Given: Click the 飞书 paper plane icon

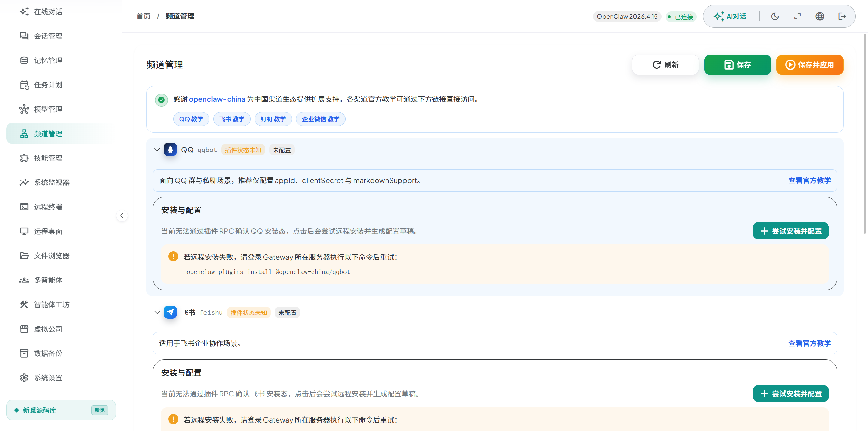Looking at the screenshot, I should coord(170,312).
